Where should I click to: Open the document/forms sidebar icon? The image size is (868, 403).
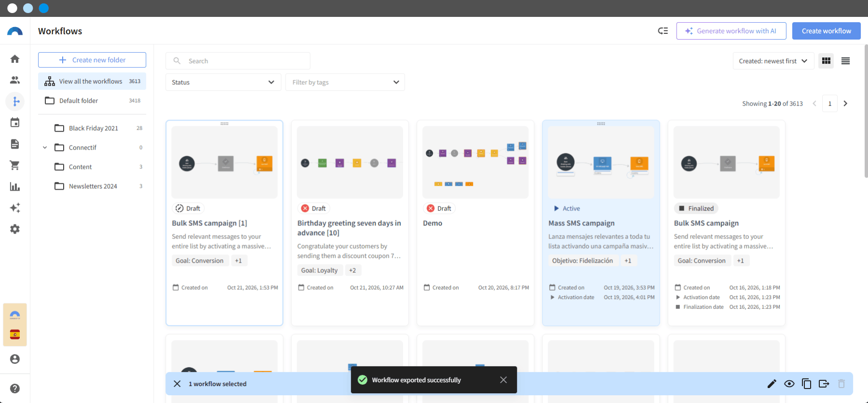pyautogui.click(x=15, y=144)
